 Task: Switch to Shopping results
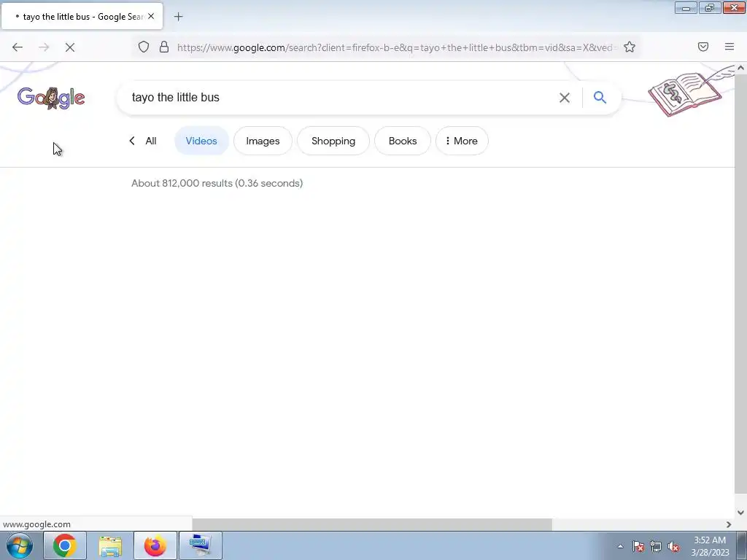pos(333,141)
